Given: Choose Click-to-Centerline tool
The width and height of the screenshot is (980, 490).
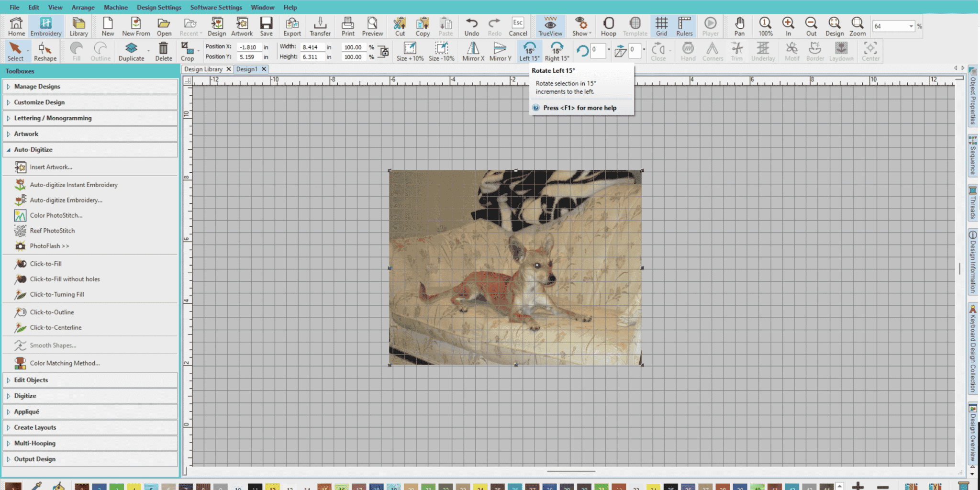Looking at the screenshot, I should click(x=56, y=328).
